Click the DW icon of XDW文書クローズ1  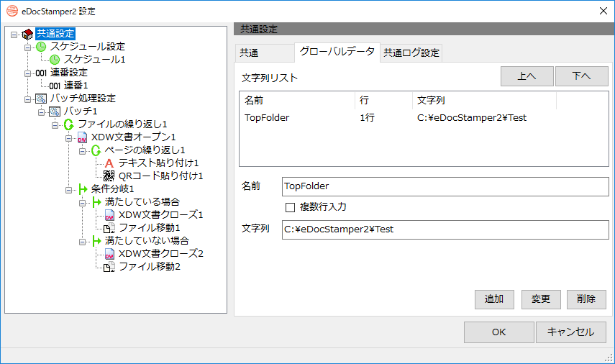[109, 215]
